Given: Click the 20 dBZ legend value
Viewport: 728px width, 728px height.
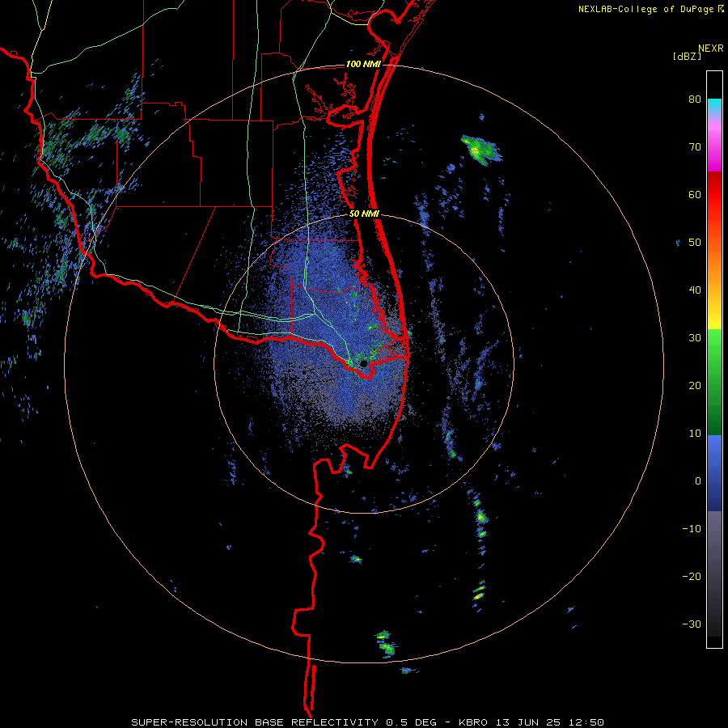Looking at the screenshot, I should [x=695, y=386].
